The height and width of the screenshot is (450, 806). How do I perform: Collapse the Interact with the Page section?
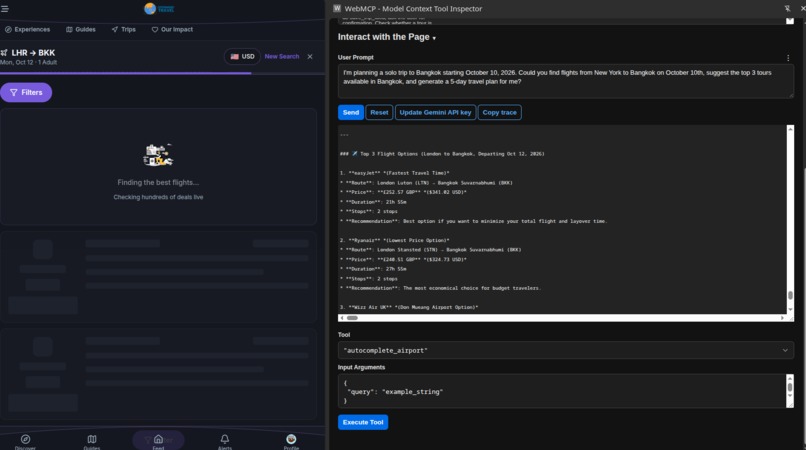(387, 37)
